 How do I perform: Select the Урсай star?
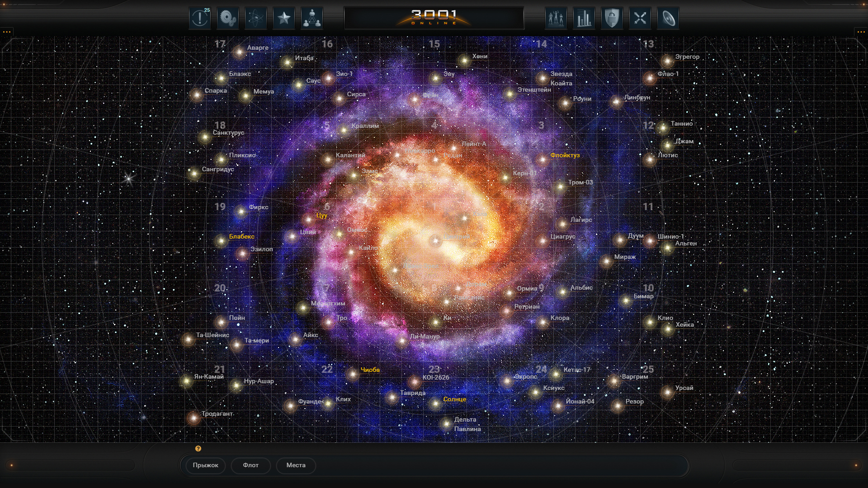pos(667,392)
